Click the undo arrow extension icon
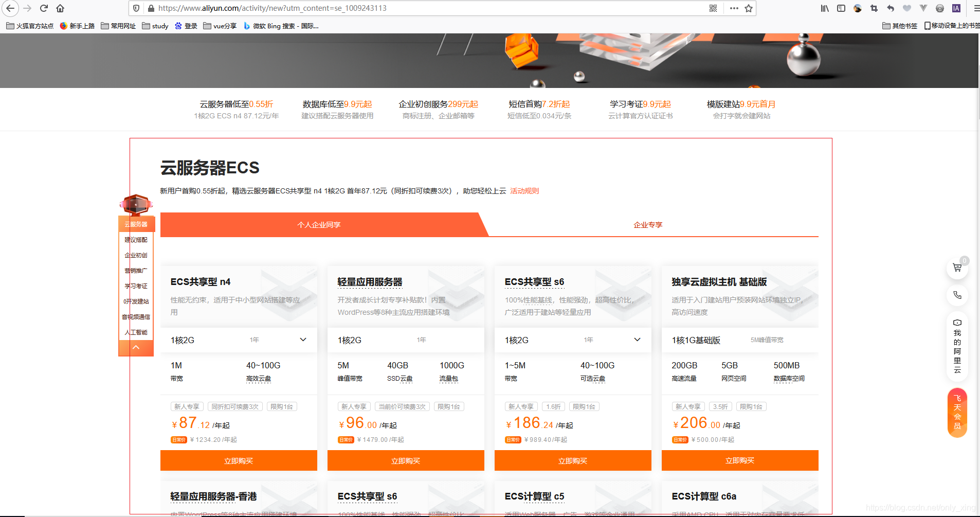The image size is (980, 517). click(891, 8)
